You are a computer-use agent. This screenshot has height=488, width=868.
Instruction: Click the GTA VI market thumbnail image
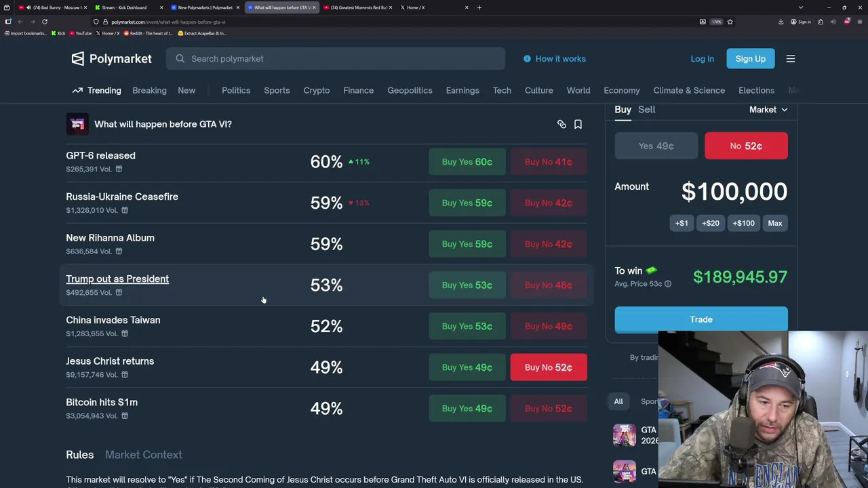(x=77, y=124)
